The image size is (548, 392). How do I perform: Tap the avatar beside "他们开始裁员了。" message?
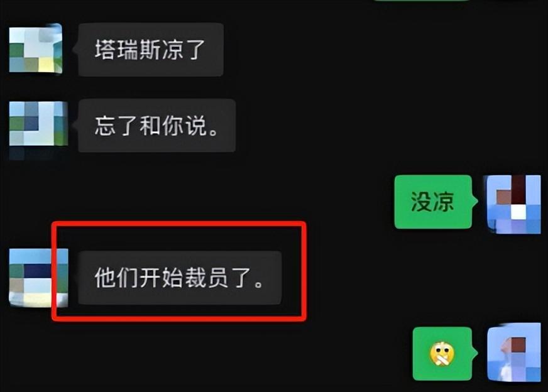[x=38, y=278]
